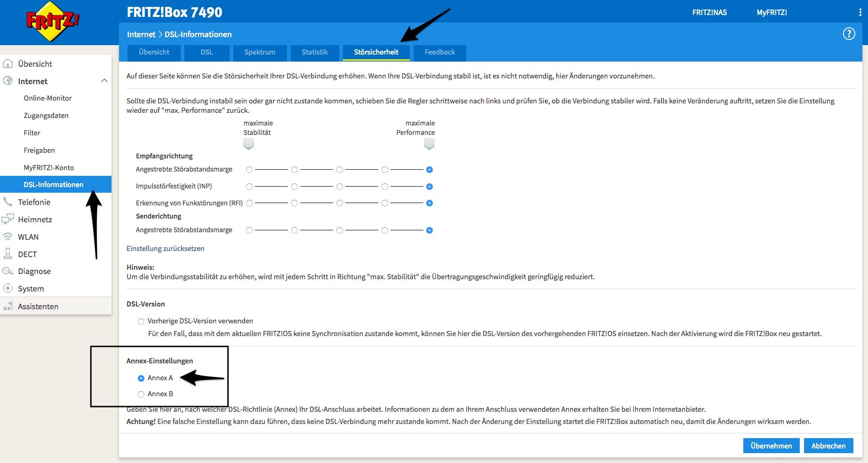Open the three-dot menu at top right
This screenshot has width=868, height=463.
(x=860, y=12)
